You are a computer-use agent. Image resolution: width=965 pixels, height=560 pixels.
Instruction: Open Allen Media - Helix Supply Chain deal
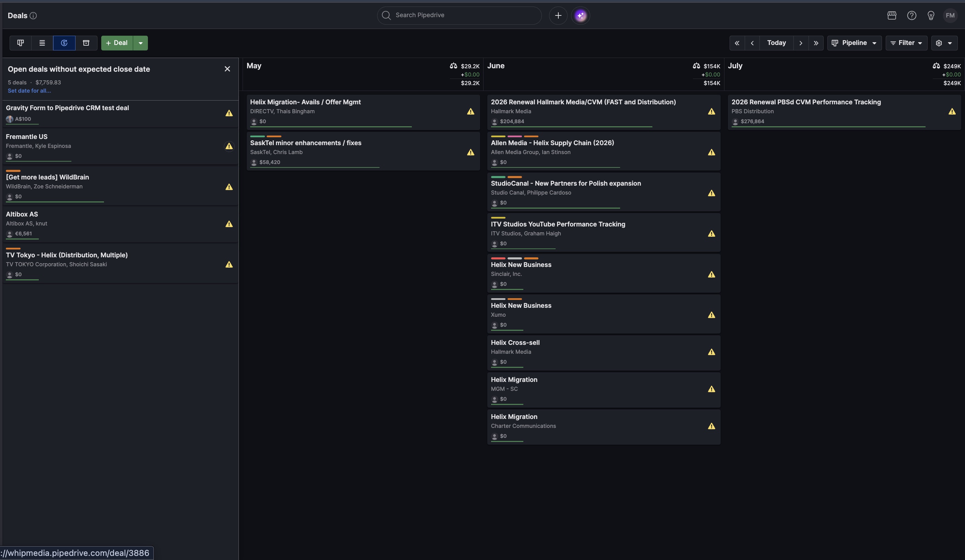(604, 151)
